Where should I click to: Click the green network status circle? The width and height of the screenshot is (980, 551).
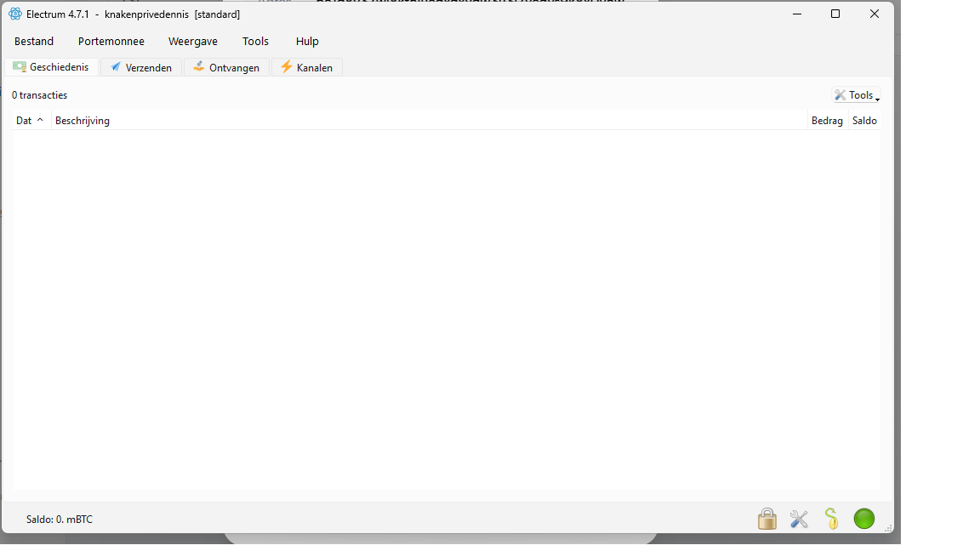pos(863,519)
